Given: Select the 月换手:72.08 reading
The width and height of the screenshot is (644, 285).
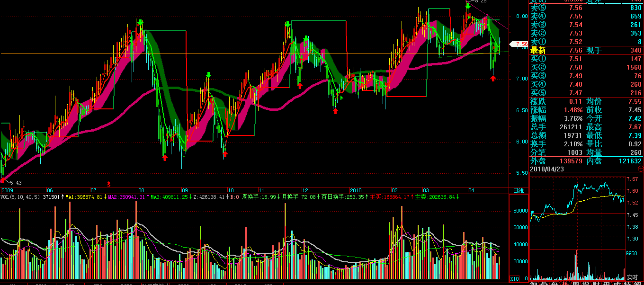Looking at the screenshot, I should (299, 197).
